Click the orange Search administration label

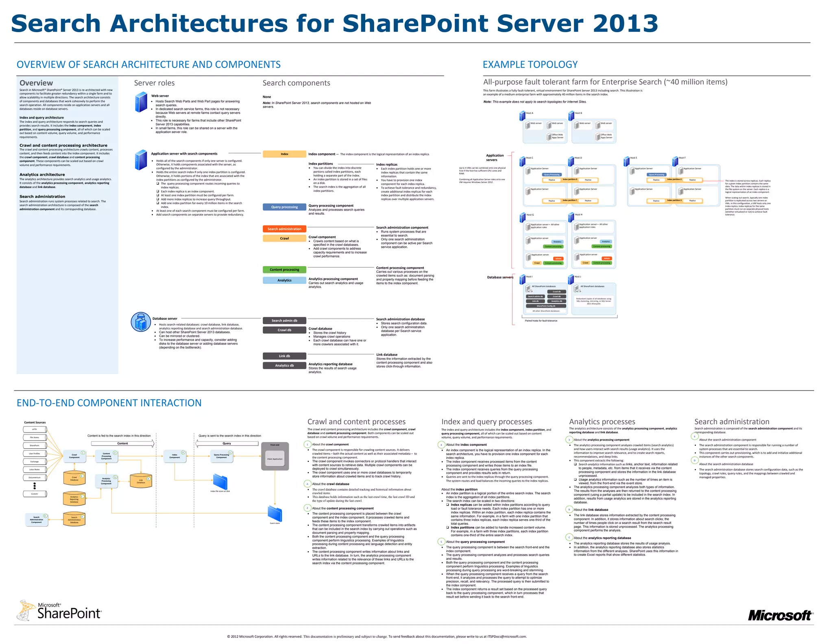(284, 229)
